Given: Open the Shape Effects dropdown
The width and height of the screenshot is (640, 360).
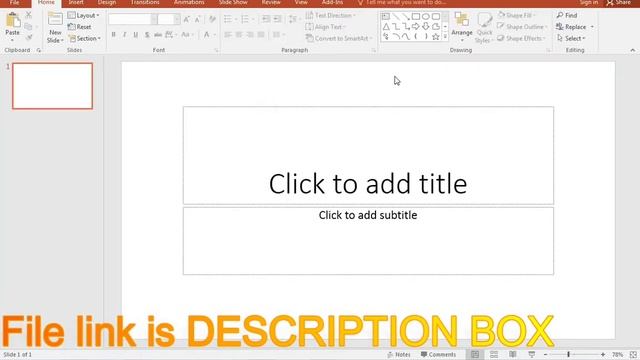Looking at the screenshot, I should [521, 38].
